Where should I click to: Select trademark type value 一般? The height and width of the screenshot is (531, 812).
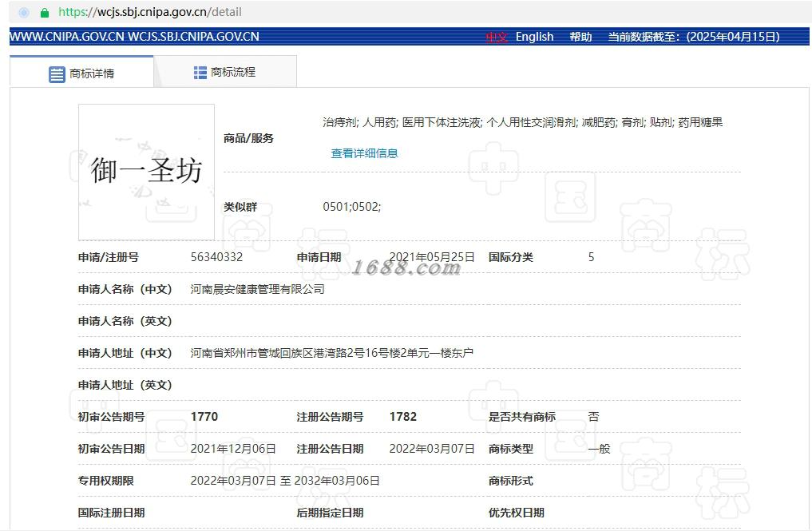599,449
